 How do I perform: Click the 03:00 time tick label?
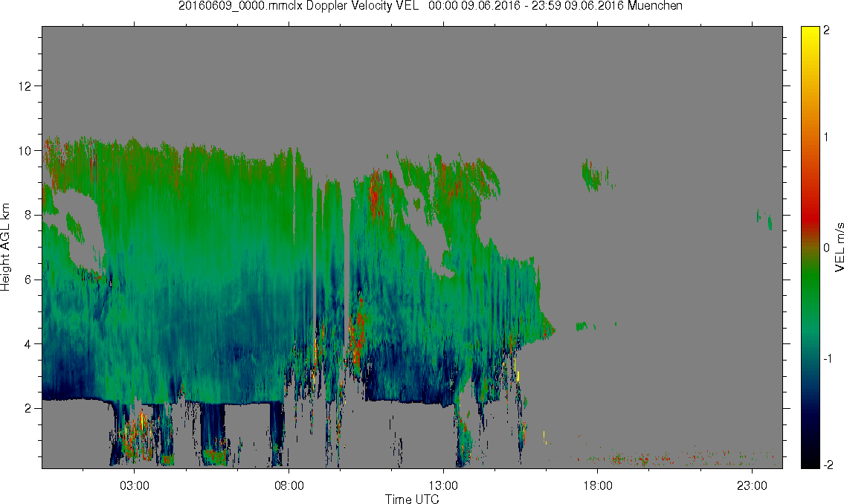click(x=134, y=485)
